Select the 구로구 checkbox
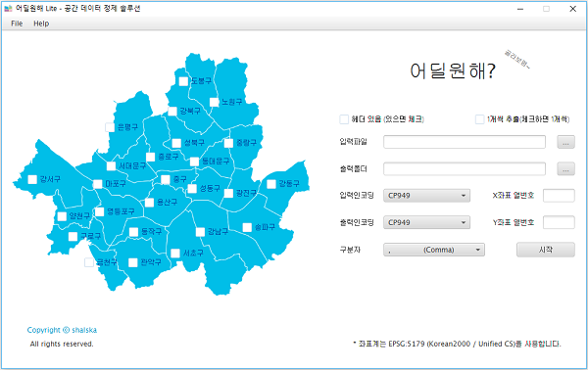Viewport: 588px width, 370px height. click(x=73, y=236)
